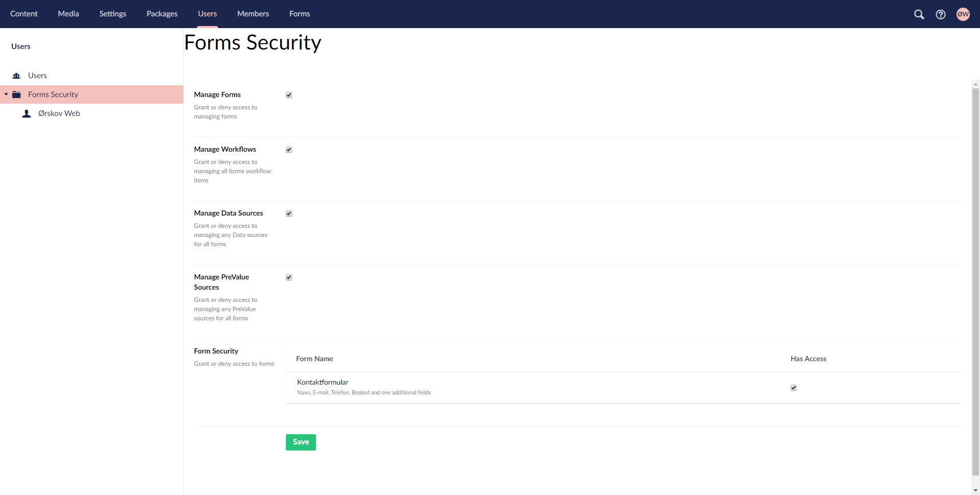Collapse the Forms Security tree node

[x=6, y=94]
